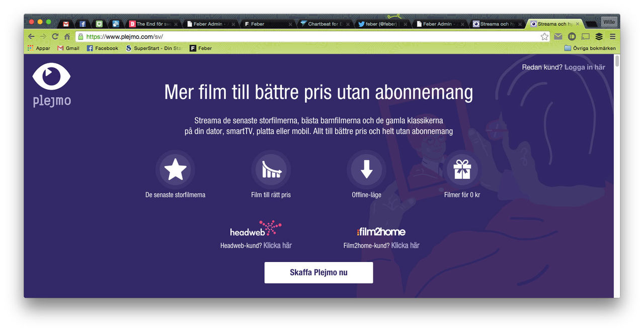This screenshot has height=332, width=644.
Task: Click the download arrow Offline-läge icon
Action: (x=367, y=170)
